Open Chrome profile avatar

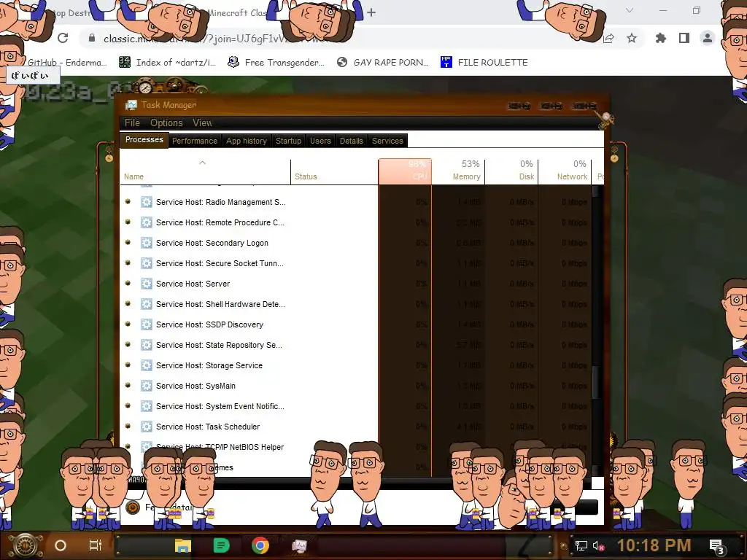tap(708, 38)
